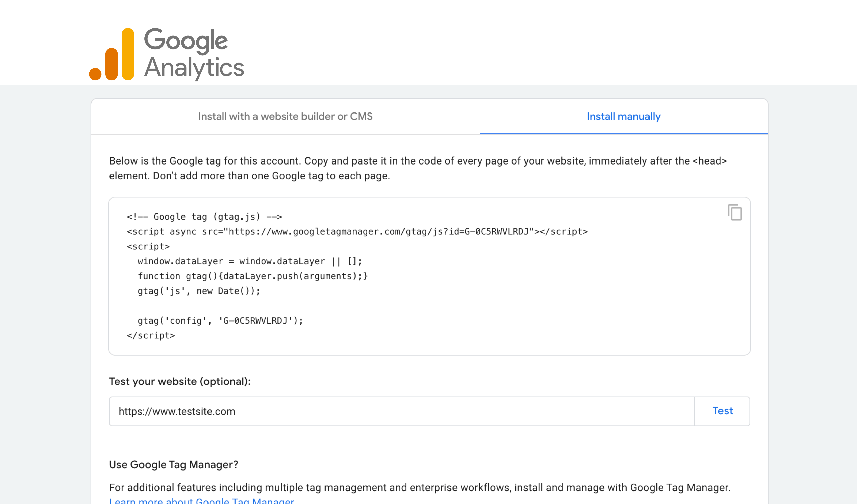
Task: Copy the Google tag code snippet
Action: tap(735, 212)
